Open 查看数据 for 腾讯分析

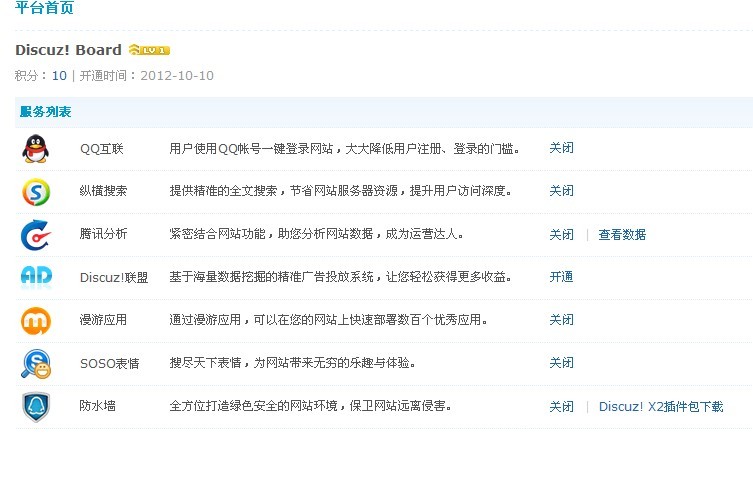[622, 235]
